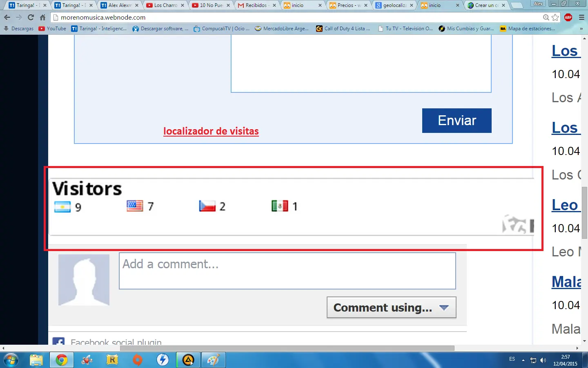Switch to the Crear un c tab
Screen dimensions: 588x368
pyautogui.click(x=486, y=5)
